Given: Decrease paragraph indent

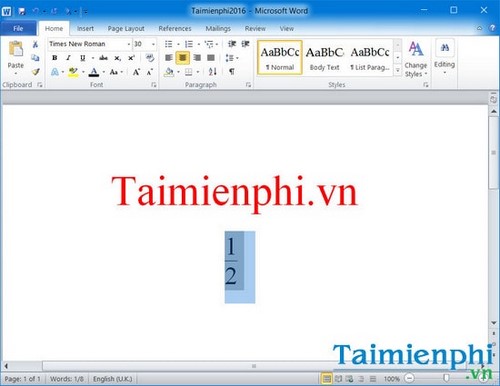Looking at the screenshot, I should pos(232,44).
